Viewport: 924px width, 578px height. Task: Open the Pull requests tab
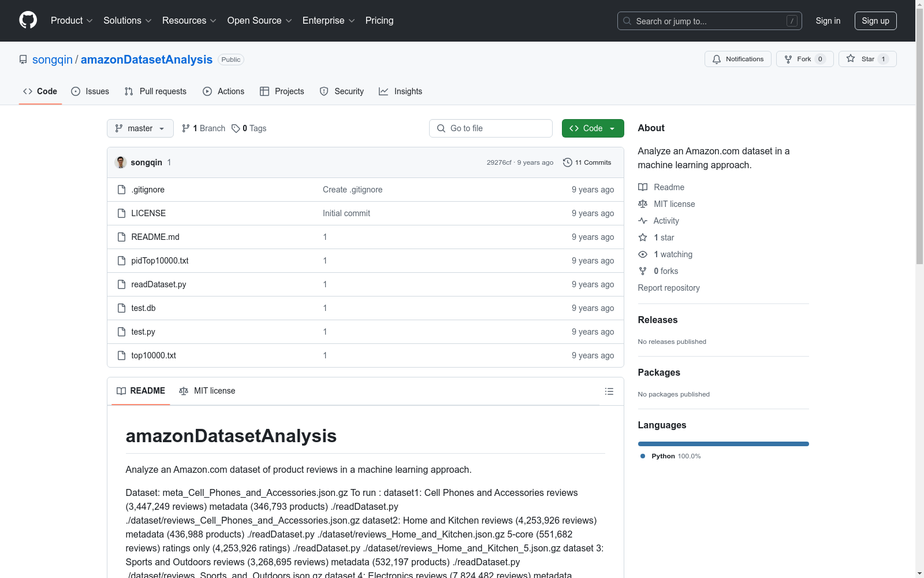pyautogui.click(x=155, y=91)
